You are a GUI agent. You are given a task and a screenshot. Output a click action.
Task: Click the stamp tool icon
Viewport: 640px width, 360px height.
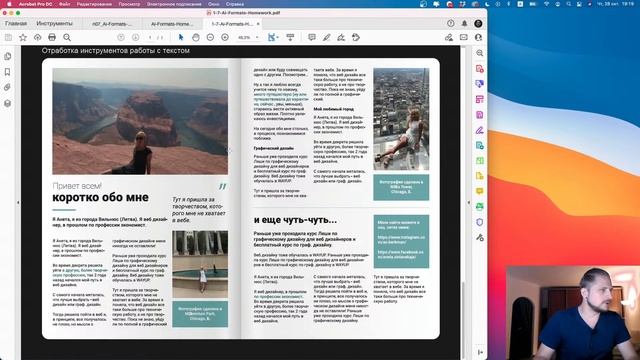[356, 38]
